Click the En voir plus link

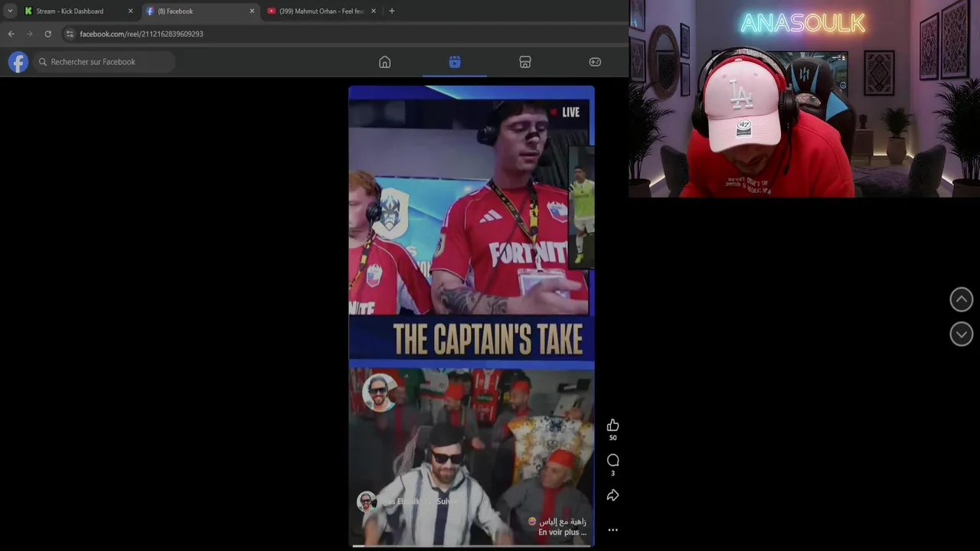pos(562,532)
